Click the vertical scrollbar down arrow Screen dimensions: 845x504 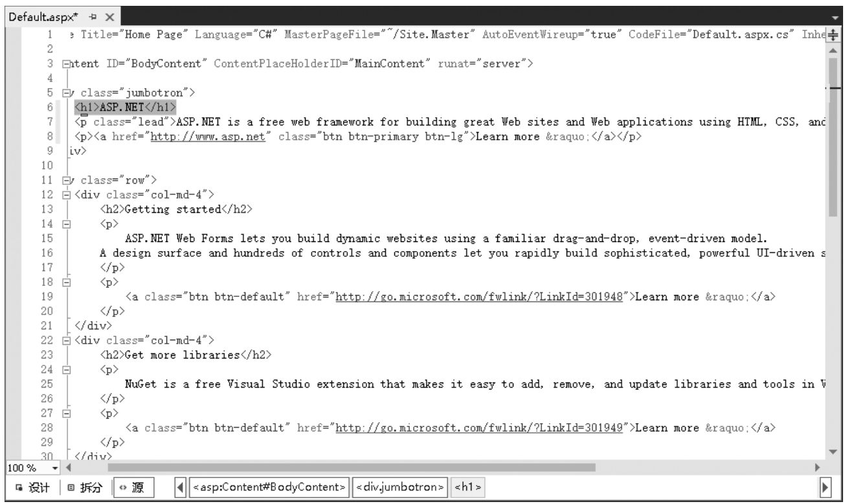834,452
